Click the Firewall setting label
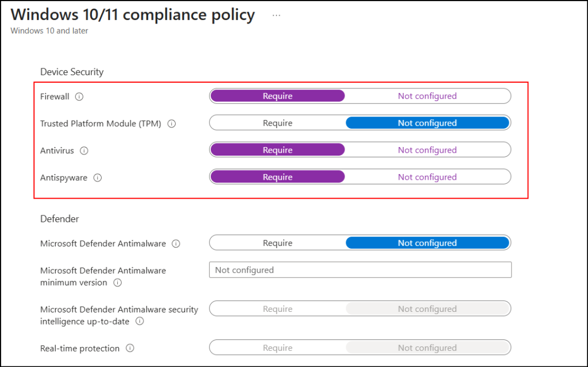The image size is (588, 367). tap(55, 96)
